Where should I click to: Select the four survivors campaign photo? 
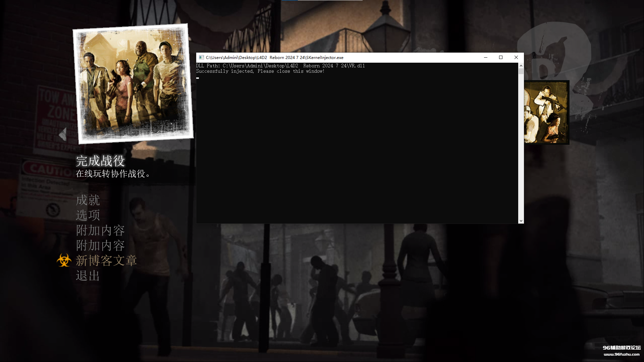(x=133, y=84)
